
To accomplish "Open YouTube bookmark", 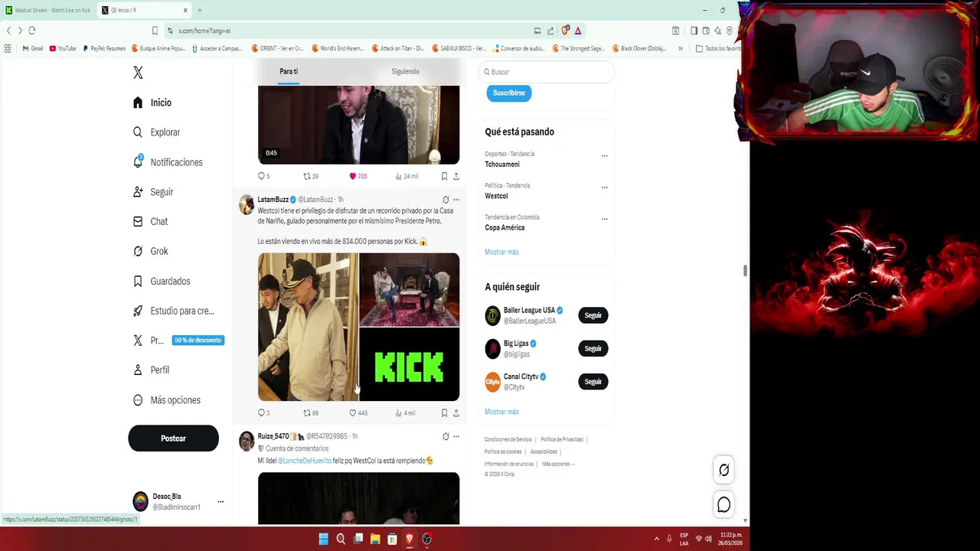I will [x=63, y=48].
